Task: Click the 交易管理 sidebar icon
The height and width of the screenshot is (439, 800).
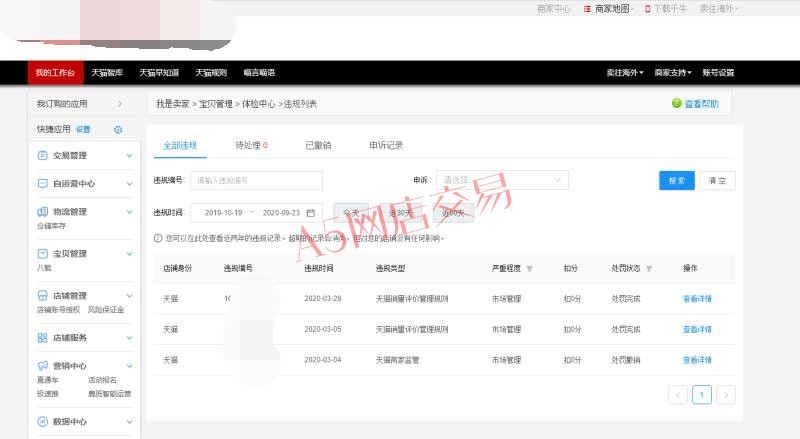Action: [x=43, y=155]
